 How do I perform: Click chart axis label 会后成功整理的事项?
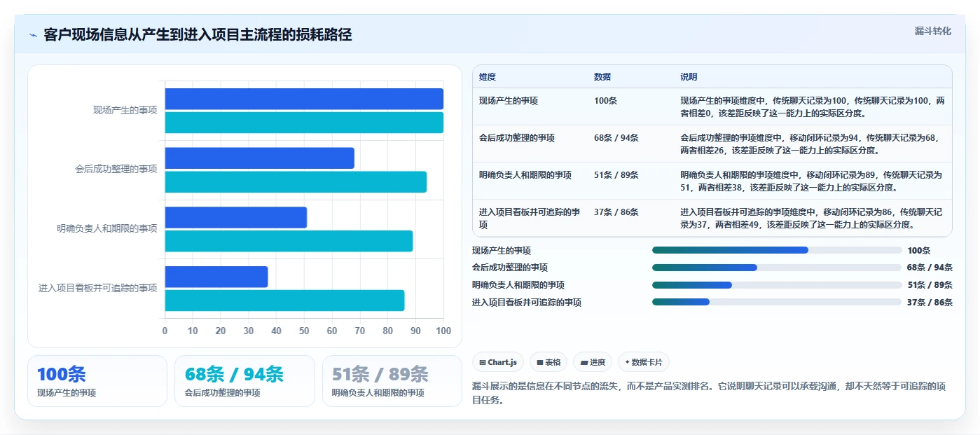pos(116,170)
